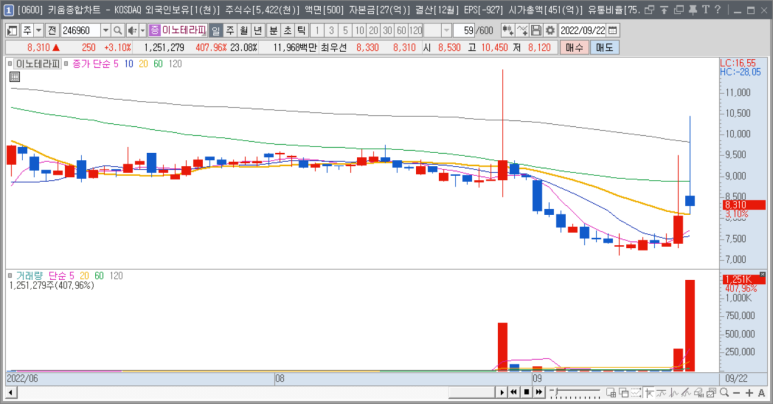
Task: Click the A text auto-fit icon
Action: (762, 393)
